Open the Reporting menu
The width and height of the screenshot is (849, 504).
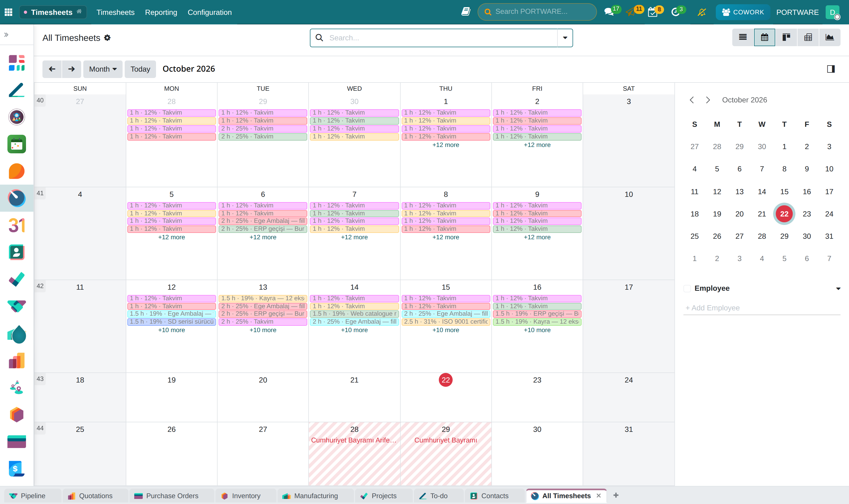tap(161, 12)
